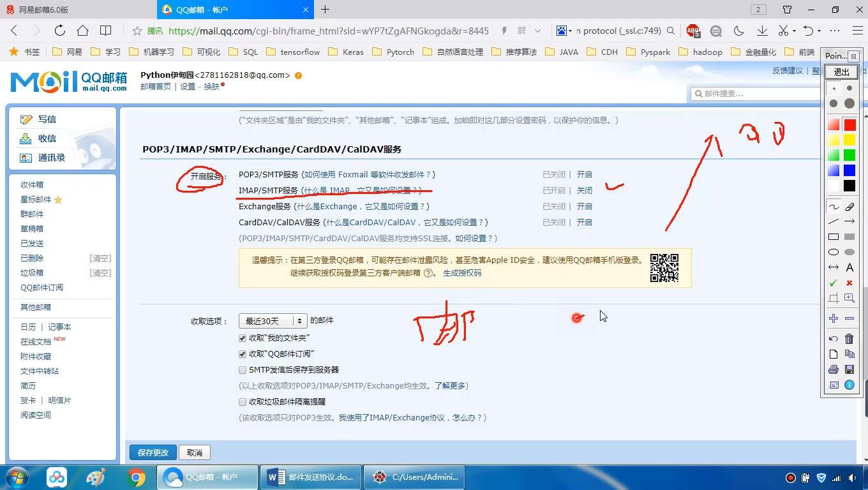Image resolution: width=868 pixels, height=490 pixels.
Task: Pick the bright red color swatch
Action: tap(849, 124)
